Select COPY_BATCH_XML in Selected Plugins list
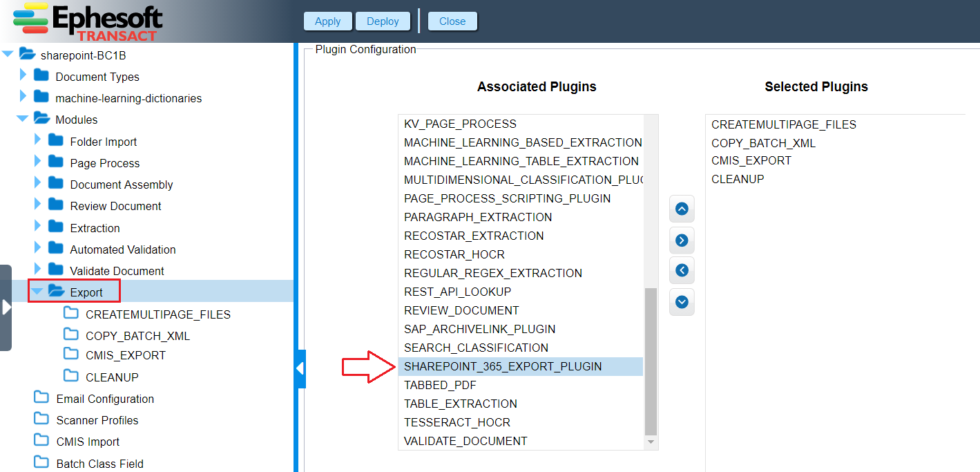 (763, 143)
